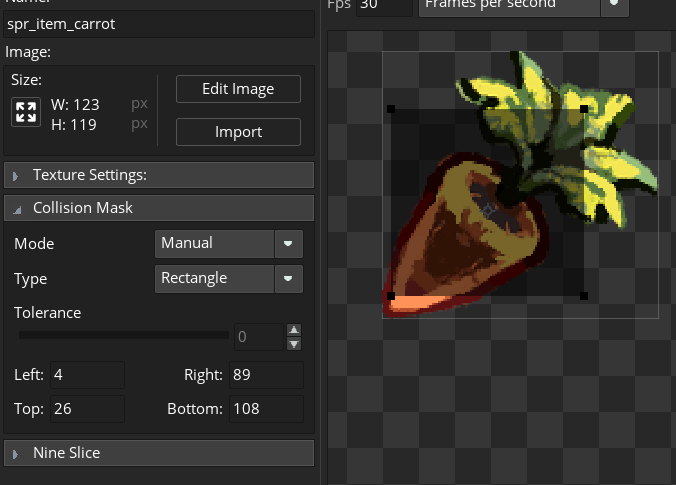
Task: Click the sprite Name field spr_item_carrot
Action: (160, 23)
